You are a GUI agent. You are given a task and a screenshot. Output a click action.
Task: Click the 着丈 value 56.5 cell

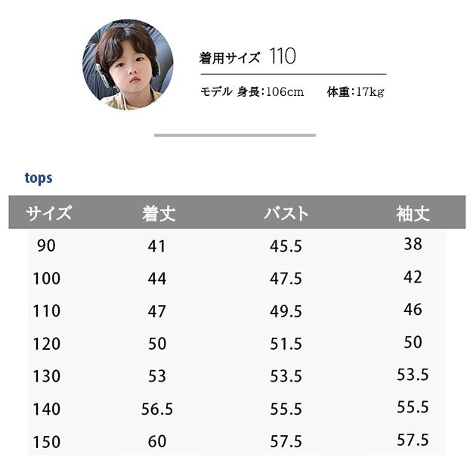point(157,409)
